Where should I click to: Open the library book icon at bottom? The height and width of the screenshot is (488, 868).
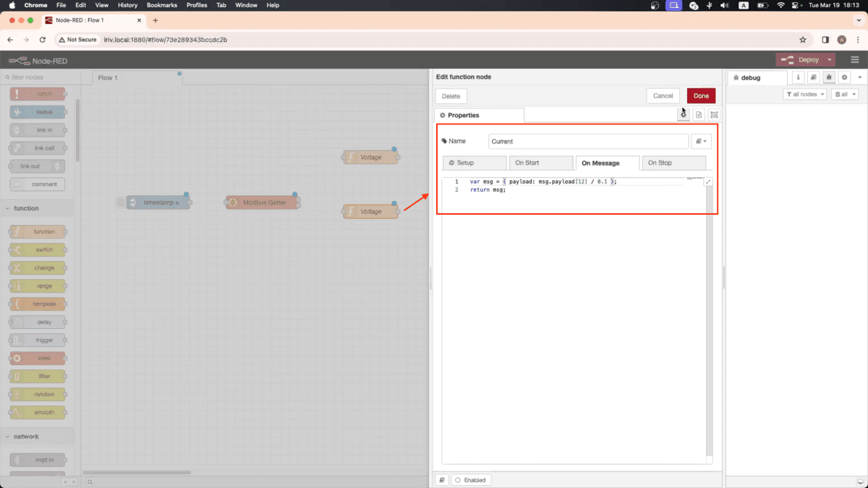pos(442,480)
